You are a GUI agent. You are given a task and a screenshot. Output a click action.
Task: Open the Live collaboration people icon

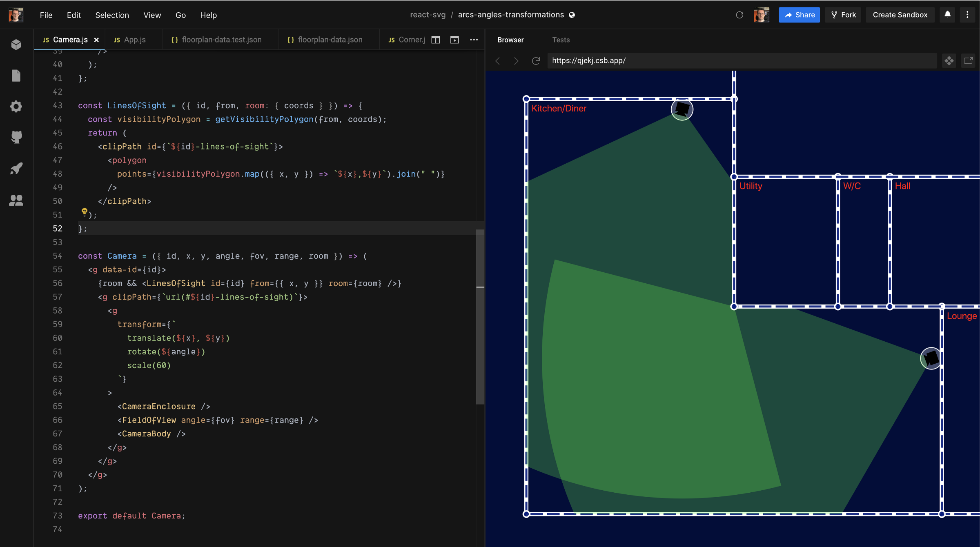tap(16, 200)
